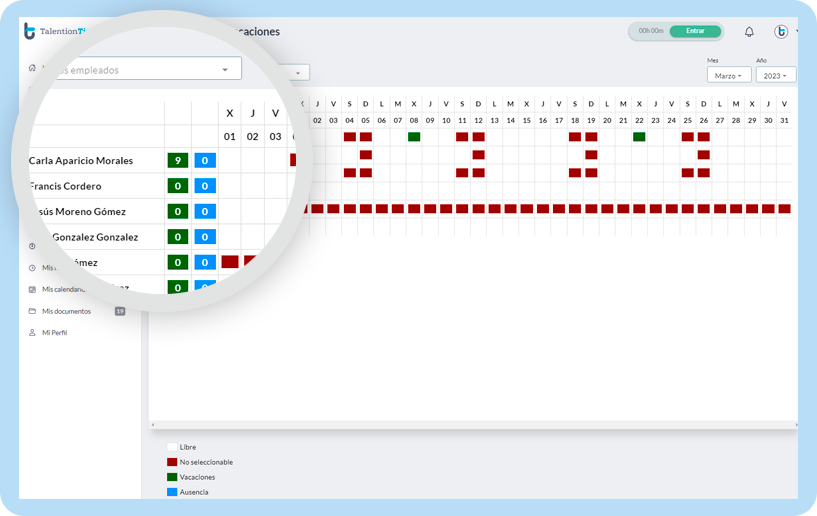Screen dimensions: 817x516
Task: Click employee name Francis Cordero
Action: pos(65,186)
